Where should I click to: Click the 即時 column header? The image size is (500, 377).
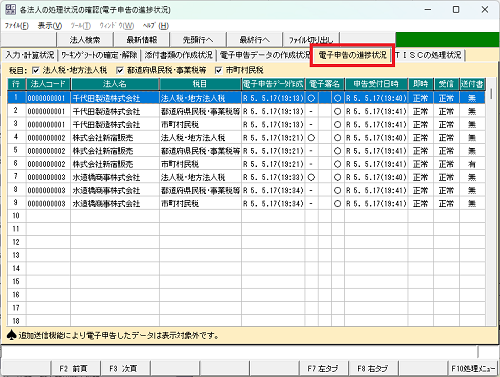pyautogui.click(x=421, y=84)
